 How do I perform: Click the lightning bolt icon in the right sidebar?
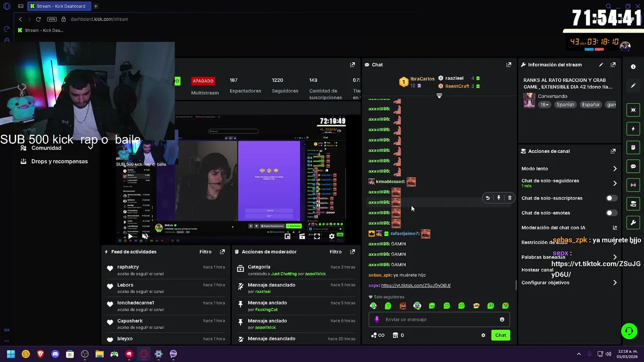pyautogui.click(x=633, y=129)
